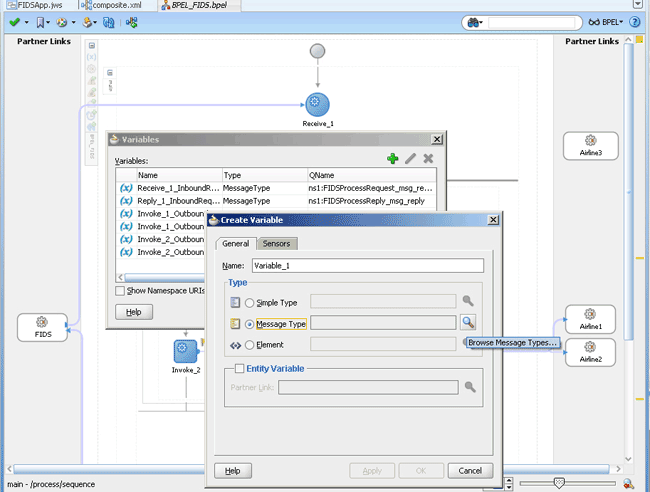Click the QName column header
The height and width of the screenshot is (492, 650).
[x=372, y=175]
